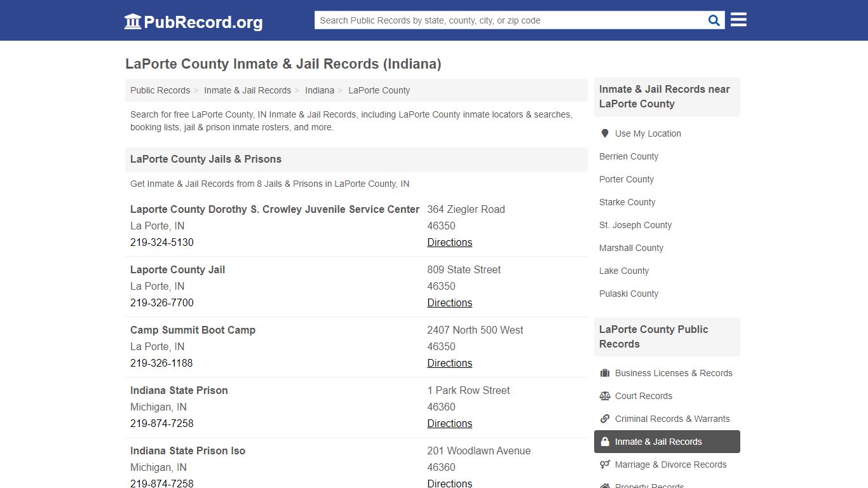Call 219-324-5130

(162, 242)
